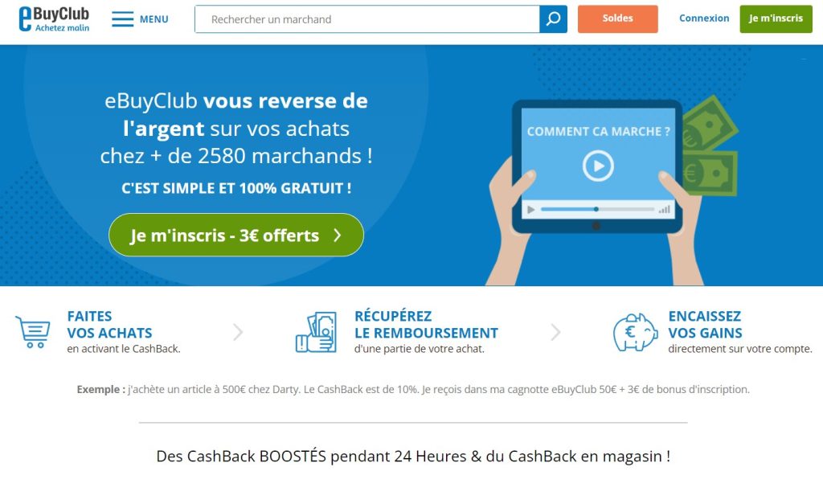Click the shopping cart icon
Screen dimensions: 823x504
[x=33, y=332]
